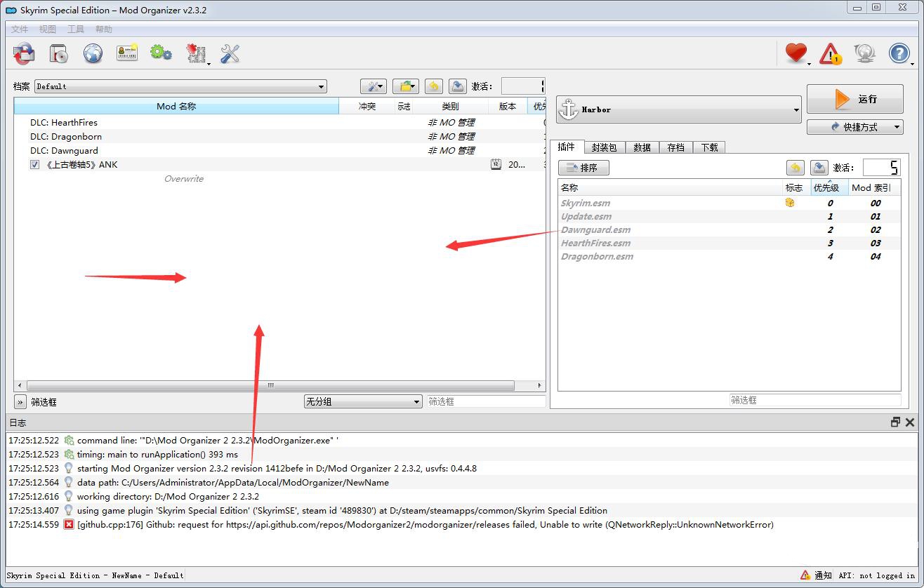Open the tools puzzle piece icon

point(196,53)
